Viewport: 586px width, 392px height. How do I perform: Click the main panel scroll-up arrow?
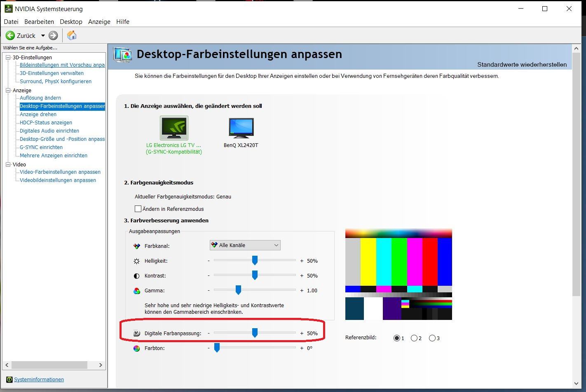tap(577, 49)
